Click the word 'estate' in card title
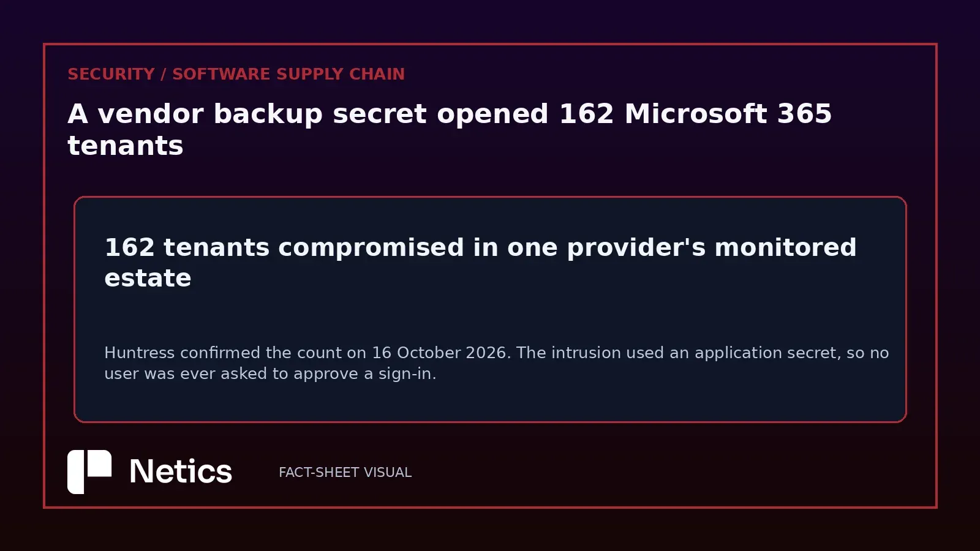 click(148, 278)
